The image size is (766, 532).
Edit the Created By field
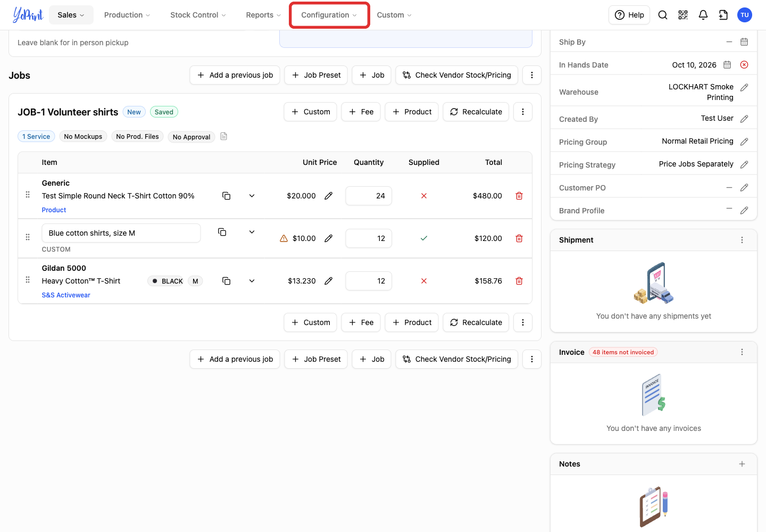click(x=744, y=119)
